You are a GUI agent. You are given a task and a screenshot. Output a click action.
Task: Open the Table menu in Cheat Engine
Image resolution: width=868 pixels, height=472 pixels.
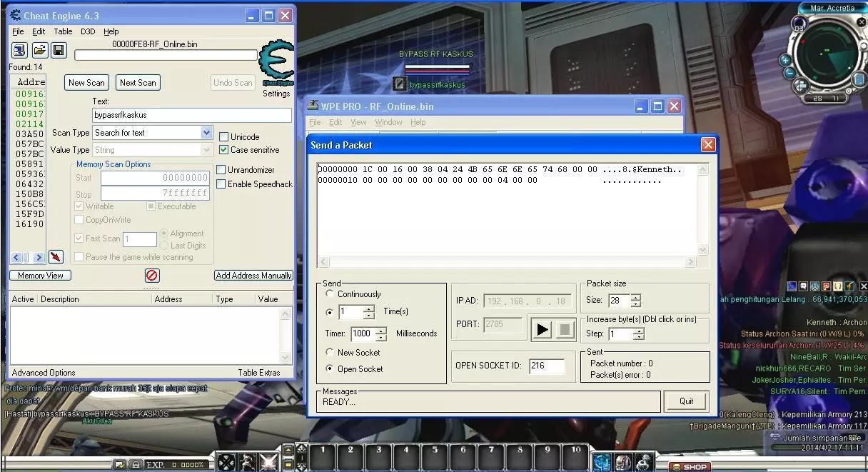[63, 31]
